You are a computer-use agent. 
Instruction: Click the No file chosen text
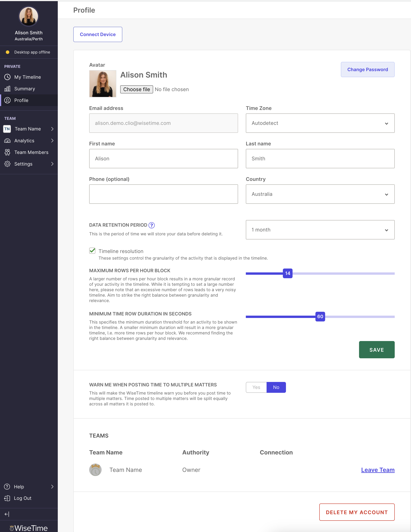172,89
